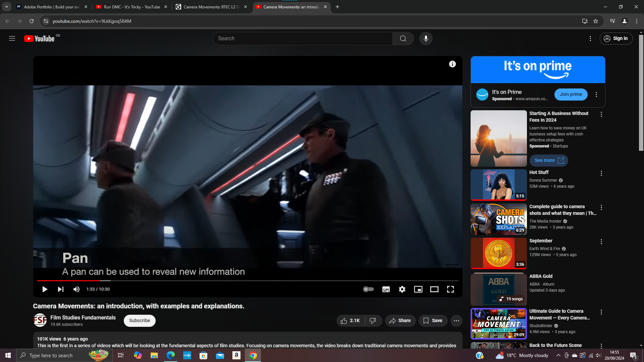Install or cast icon in address bar
Image resolution: width=644 pixels, height=362 pixels.
pos(585,21)
